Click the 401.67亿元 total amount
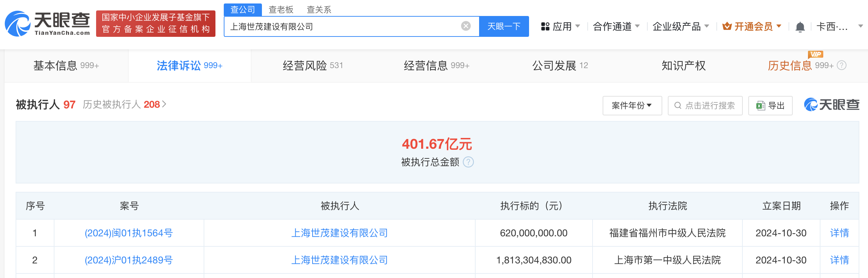Viewport: 868px width, 278px height. tap(437, 144)
